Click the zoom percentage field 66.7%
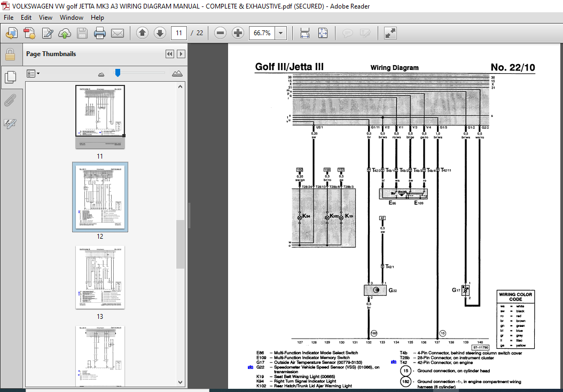Viewport: 563px width, 392px height. [262, 33]
